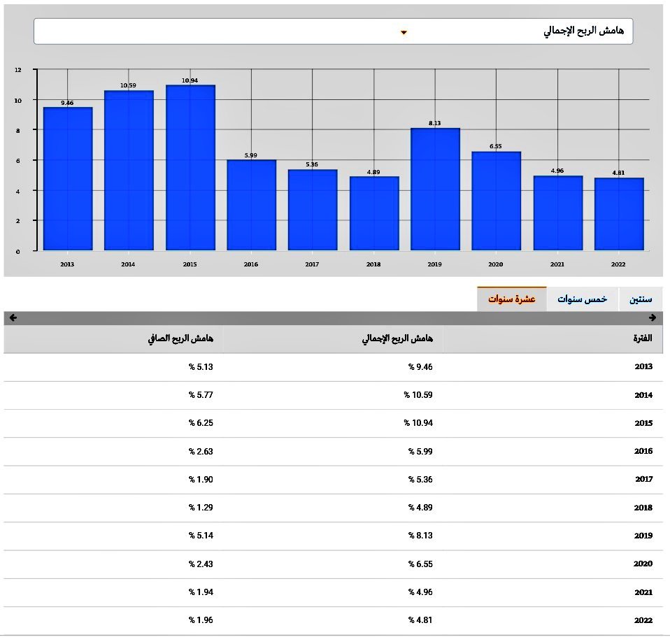Viewport: 670px width, 644px height.
Task: Click the left scroll arrow on table bar
Action: coord(13,317)
